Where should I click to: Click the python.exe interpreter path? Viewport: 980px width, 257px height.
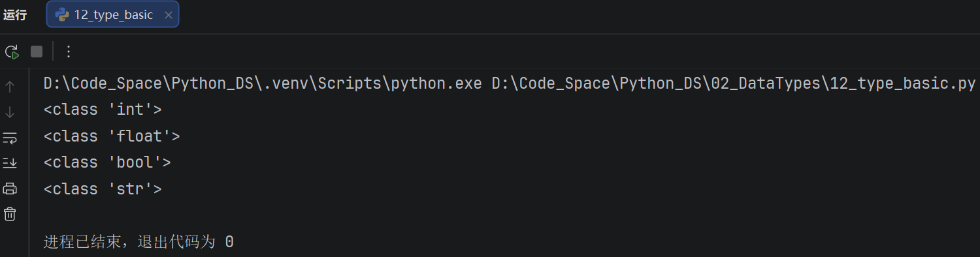pos(263,84)
